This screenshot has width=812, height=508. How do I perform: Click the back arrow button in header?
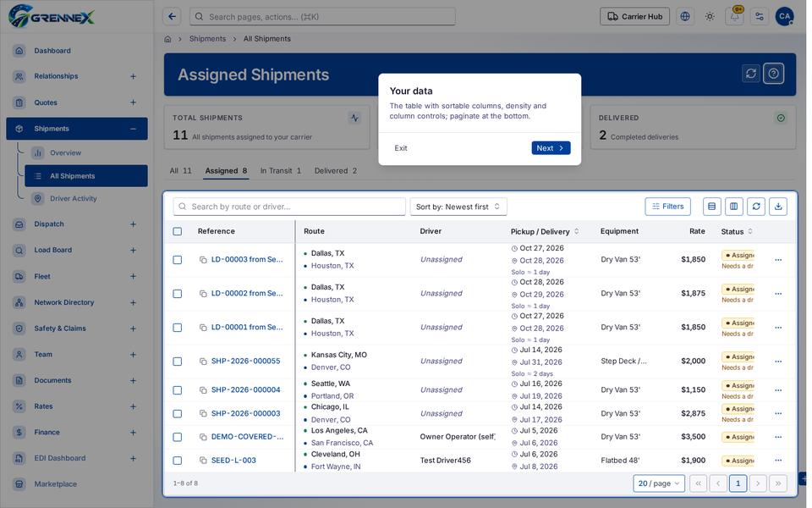coord(172,17)
